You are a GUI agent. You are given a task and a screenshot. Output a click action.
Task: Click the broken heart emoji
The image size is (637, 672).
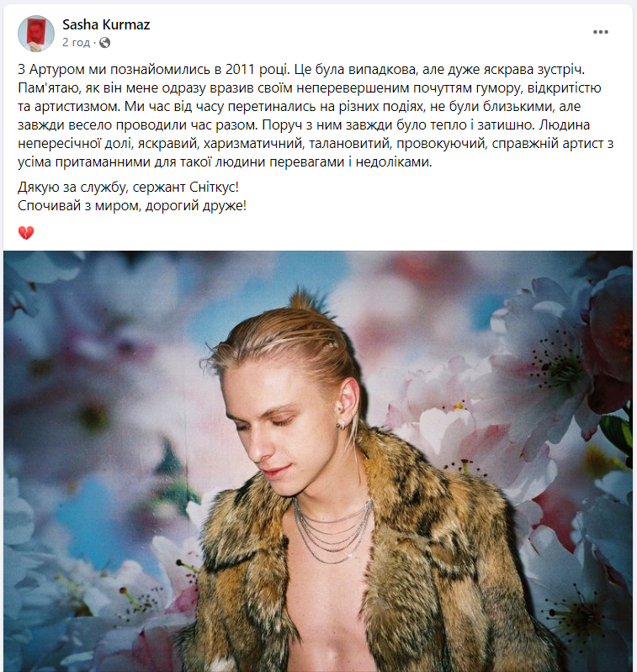click(26, 233)
